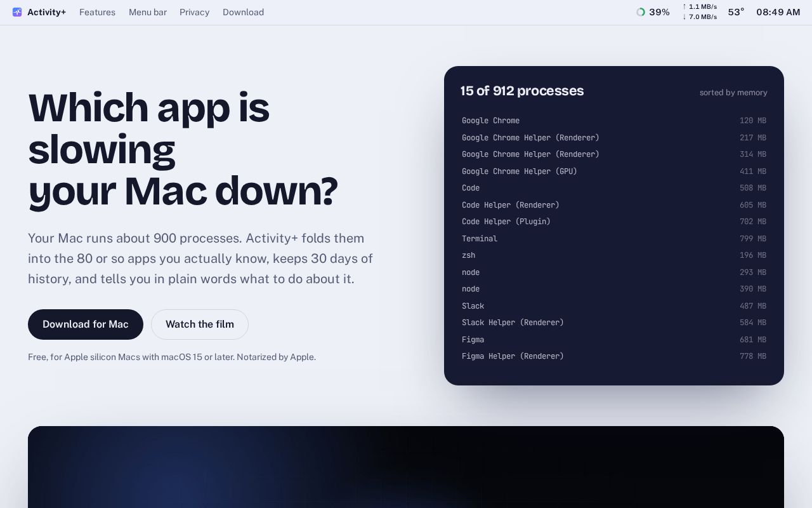Select the Slack Helper (Renderer) process name
812x508 pixels.
pos(513,323)
